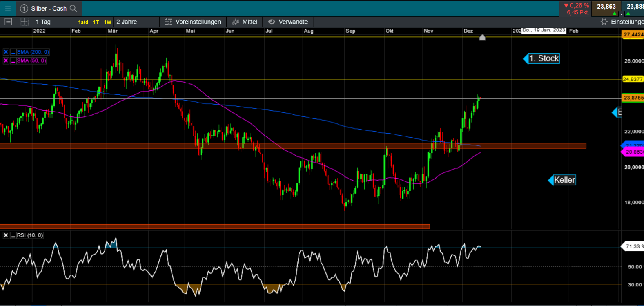Open the hamburger main menu
Image resolution: width=644 pixels, height=306 pixels.
tap(8, 8)
